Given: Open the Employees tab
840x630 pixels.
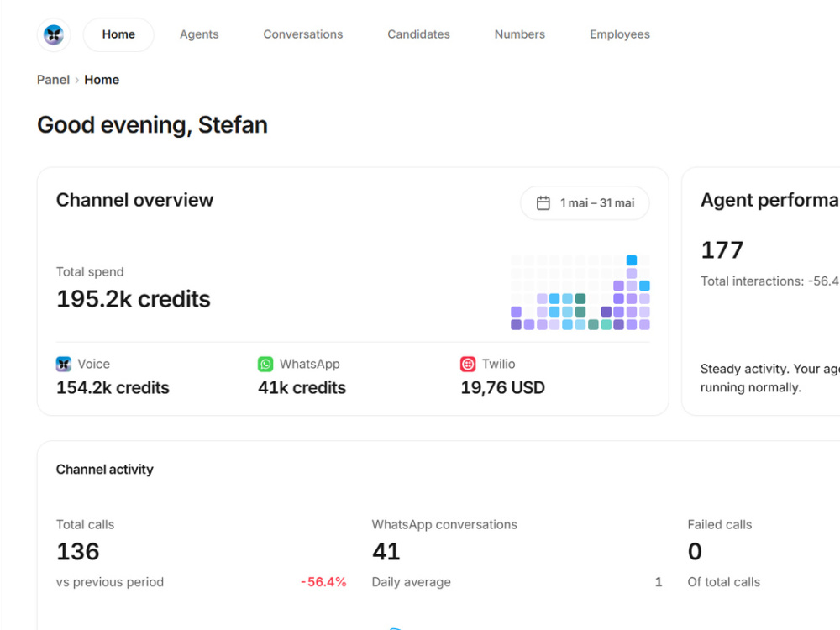Looking at the screenshot, I should [620, 34].
